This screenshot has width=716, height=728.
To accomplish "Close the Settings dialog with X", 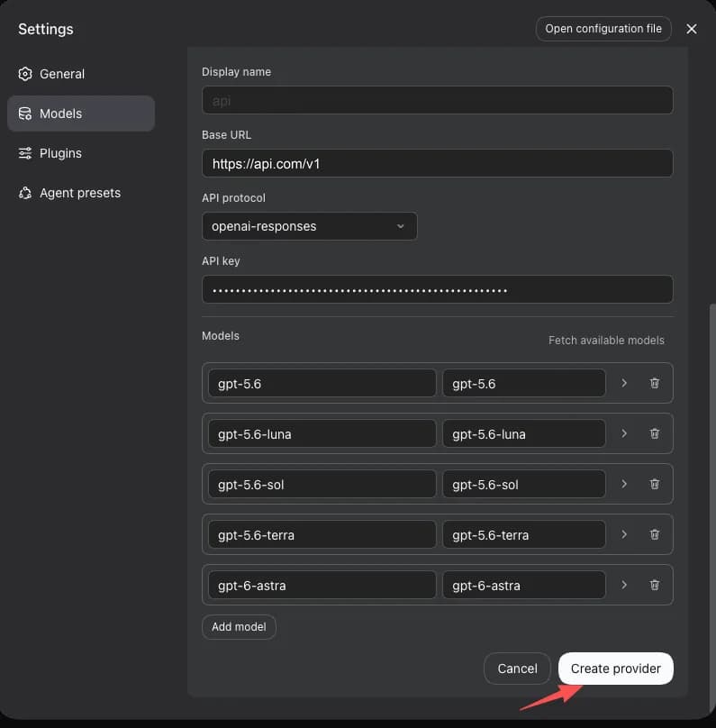I will (x=692, y=29).
